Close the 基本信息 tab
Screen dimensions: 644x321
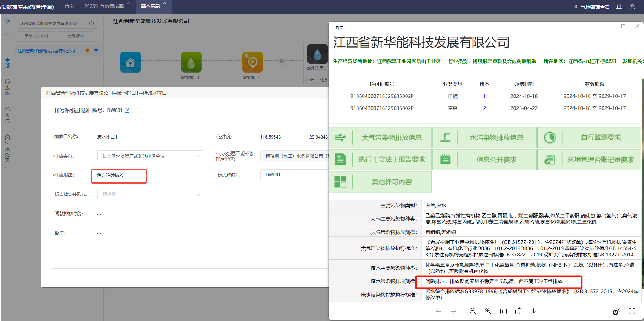[x=164, y=3]
